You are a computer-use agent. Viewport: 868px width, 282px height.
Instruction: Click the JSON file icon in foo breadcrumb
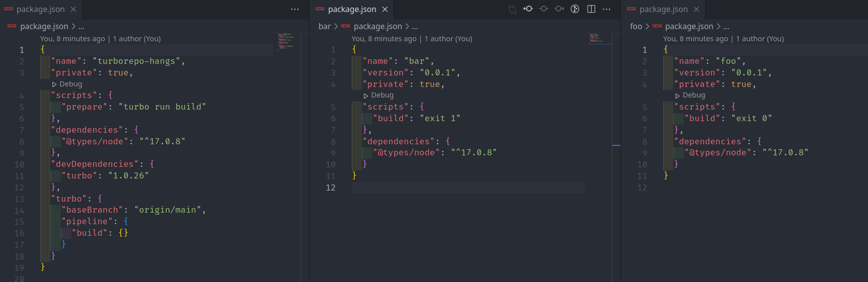pos(657,26)
